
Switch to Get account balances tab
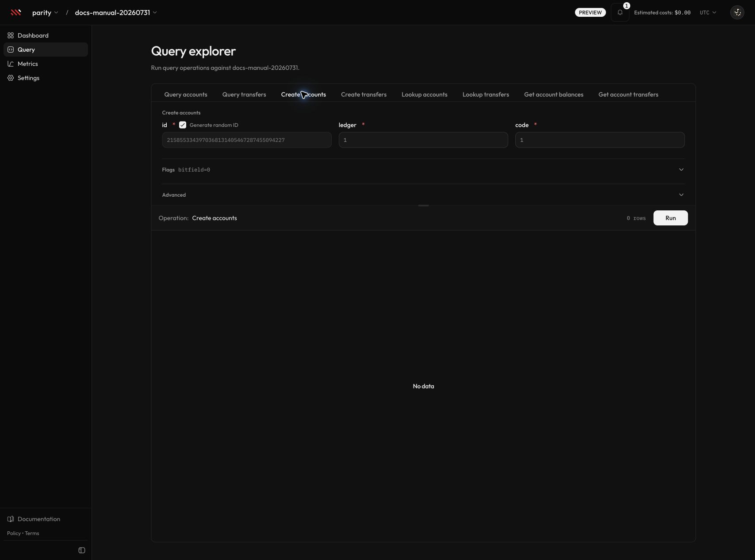coord(553,95)
